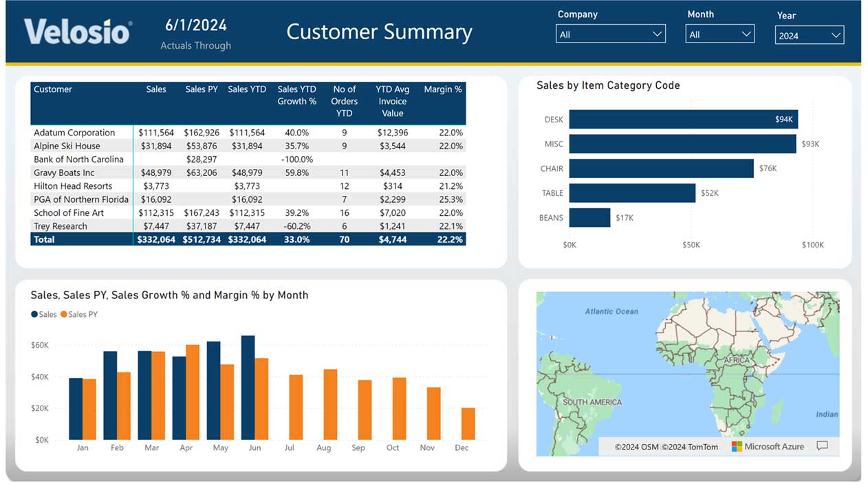The image size is (868, 488).
Task: Click the Sales by Item Category Code title
Action: pyautogui.click(x=608, y=85)
